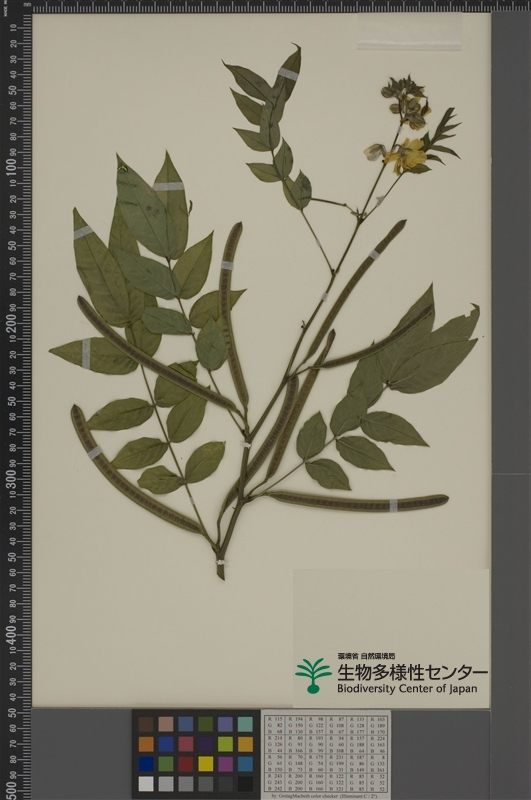
Task: Click the 400 mark on the ruler
Action: click(x=10, y=634)
